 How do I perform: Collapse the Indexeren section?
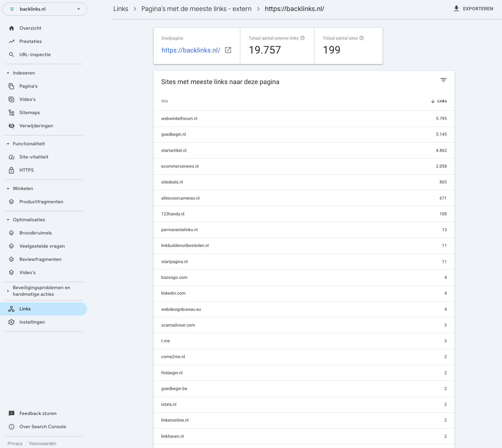click(8, 73)
